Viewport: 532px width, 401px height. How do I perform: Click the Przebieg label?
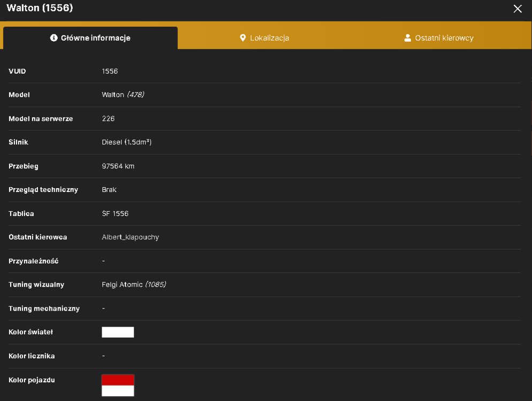[24, 166]
